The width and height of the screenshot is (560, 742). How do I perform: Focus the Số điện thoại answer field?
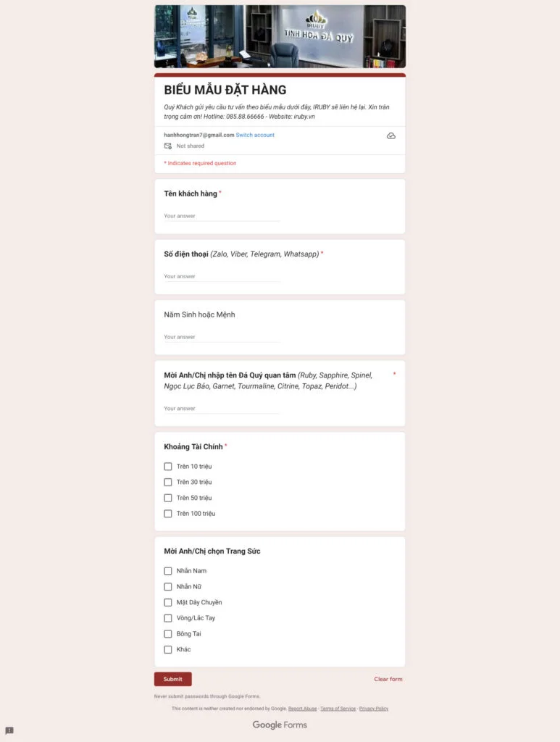[x=222, y=276]
